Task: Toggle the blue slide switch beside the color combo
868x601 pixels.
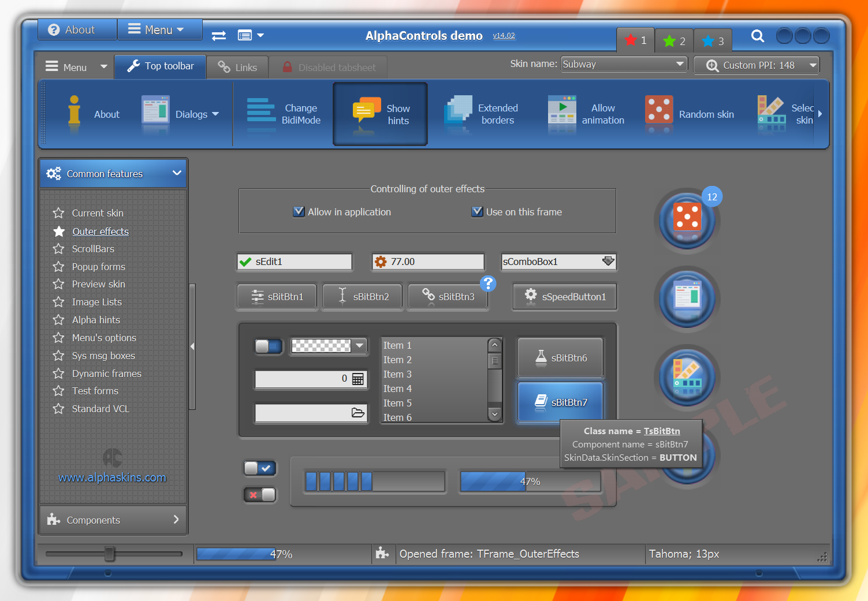Action: point(269,346)
